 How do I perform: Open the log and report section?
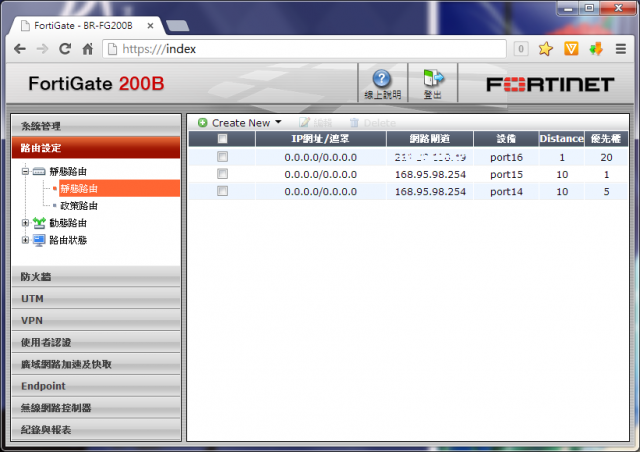[x=96, y=430]
